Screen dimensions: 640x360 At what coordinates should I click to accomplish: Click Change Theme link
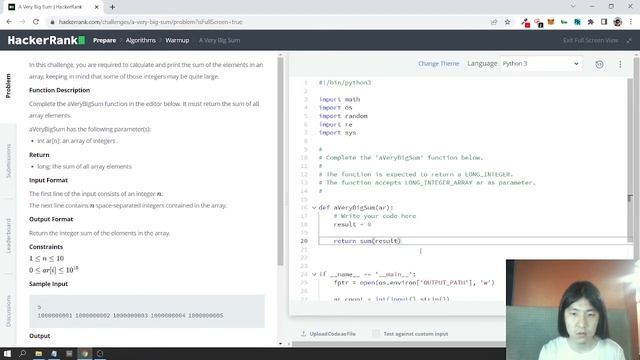click(x=438, y=64)
